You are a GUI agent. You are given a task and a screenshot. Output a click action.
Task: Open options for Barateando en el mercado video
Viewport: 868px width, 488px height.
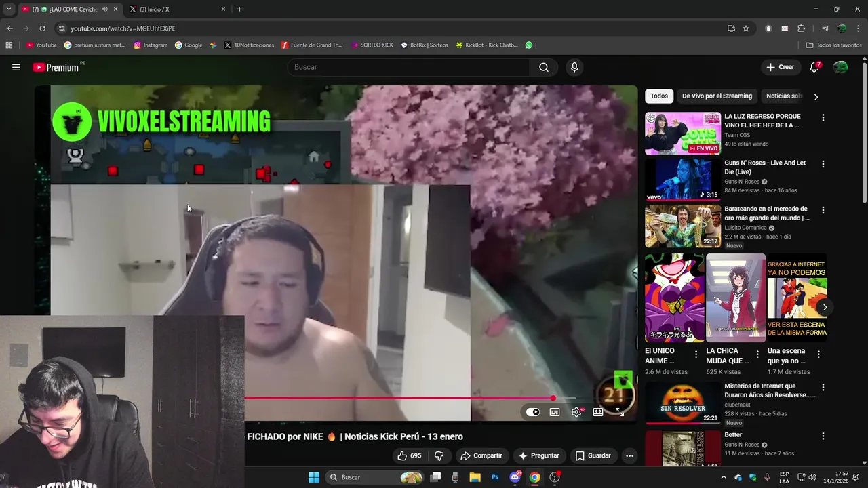coord(823,210)
